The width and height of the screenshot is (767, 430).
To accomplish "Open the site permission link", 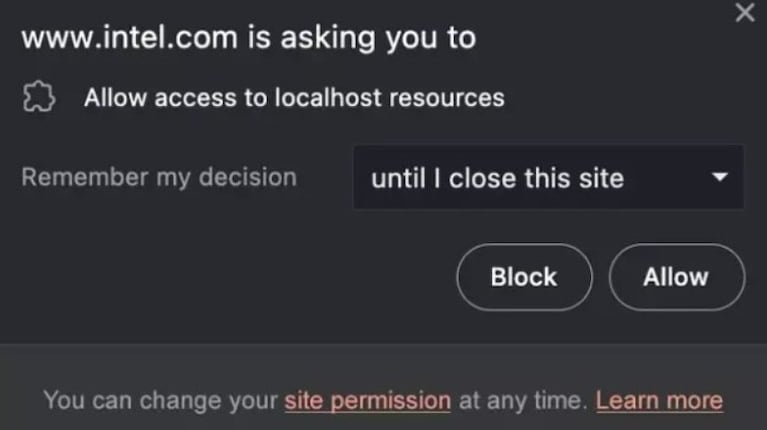I will click(x=367, y=401).
